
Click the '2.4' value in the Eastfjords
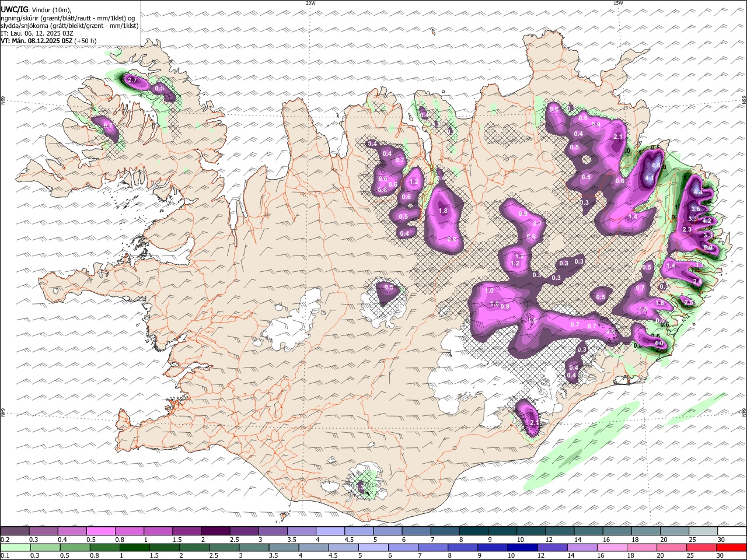(x=697, y=281)
